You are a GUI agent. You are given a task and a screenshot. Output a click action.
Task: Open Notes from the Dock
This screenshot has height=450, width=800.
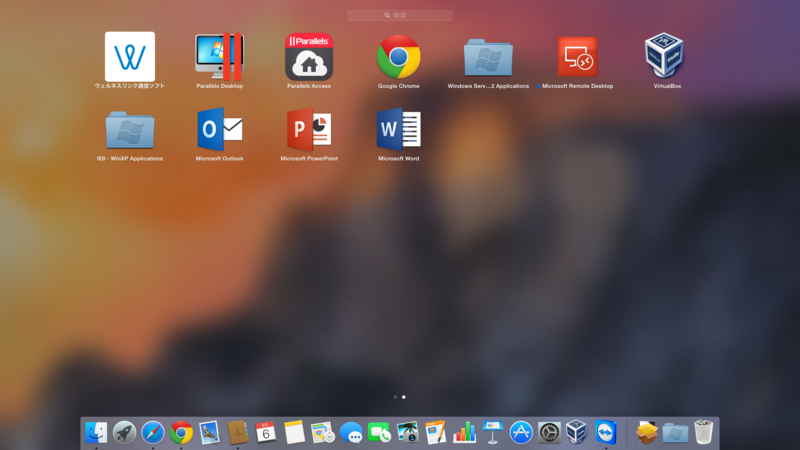294,433
